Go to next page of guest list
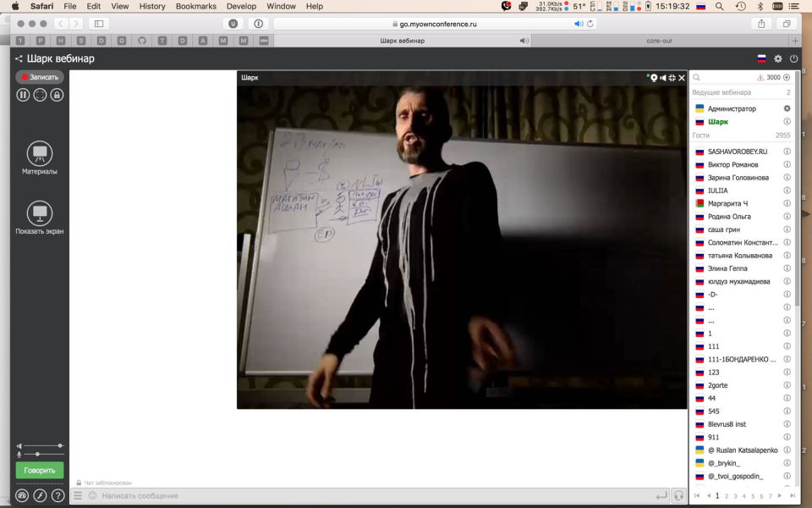Screen dimensions: 812x508 click(779, 496)
